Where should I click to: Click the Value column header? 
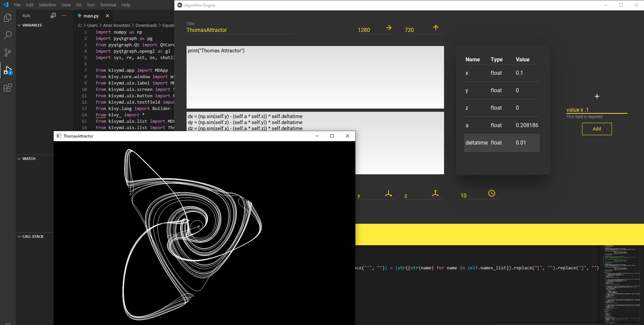523,59
